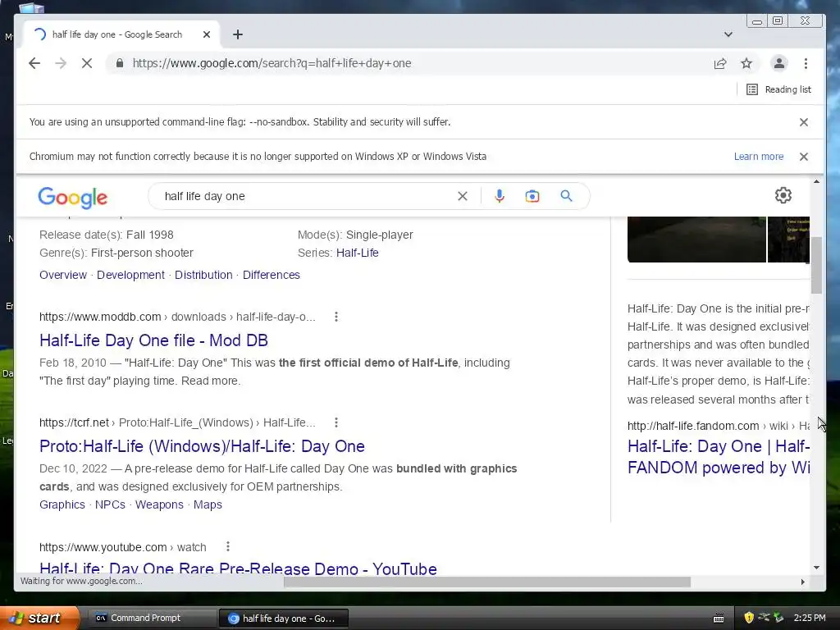Open Proto:Half-Life (Windows) tcrf result

pyautogui.click(x=202, y=446)
